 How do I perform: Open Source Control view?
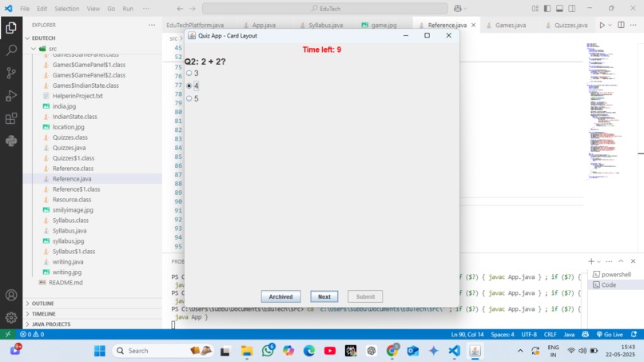pyautogui.click(x=11, y=74)
